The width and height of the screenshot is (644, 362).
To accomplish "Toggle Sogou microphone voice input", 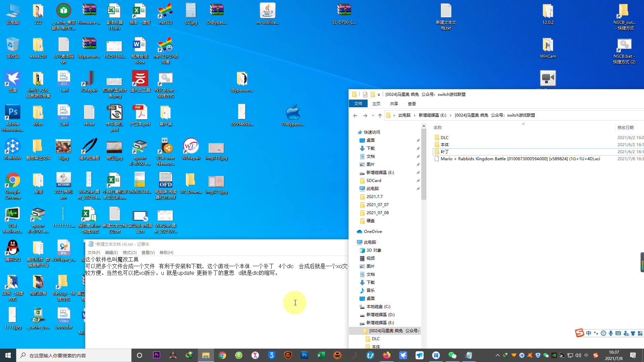I will pos(611,333).
